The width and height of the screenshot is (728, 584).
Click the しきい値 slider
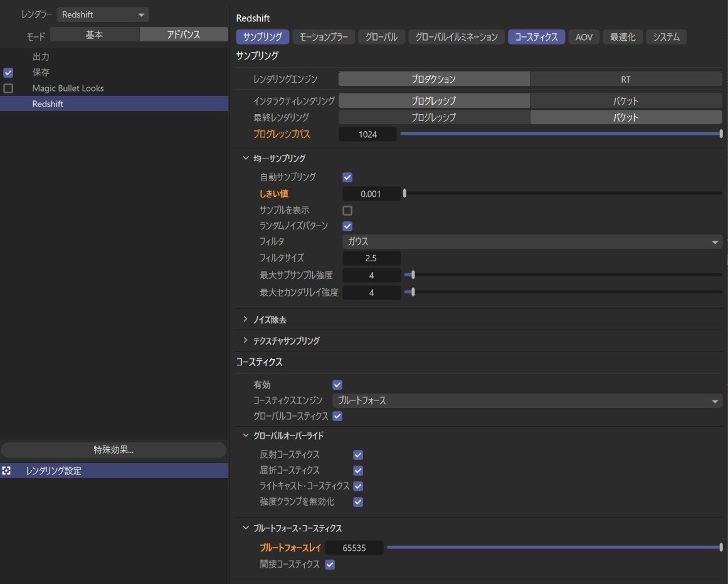point(562,194)
